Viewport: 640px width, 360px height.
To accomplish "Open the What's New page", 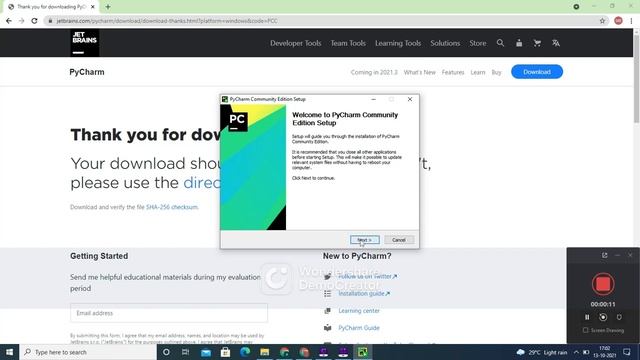I will tap(420, 72).
